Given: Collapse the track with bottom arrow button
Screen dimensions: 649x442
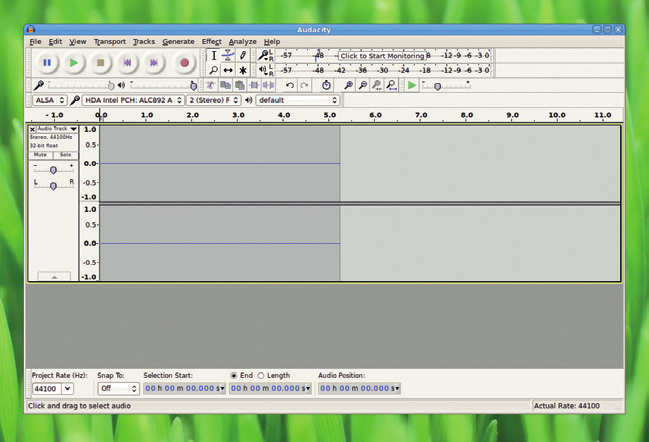Looking at the screenshot, I should [x=54, y=276].
